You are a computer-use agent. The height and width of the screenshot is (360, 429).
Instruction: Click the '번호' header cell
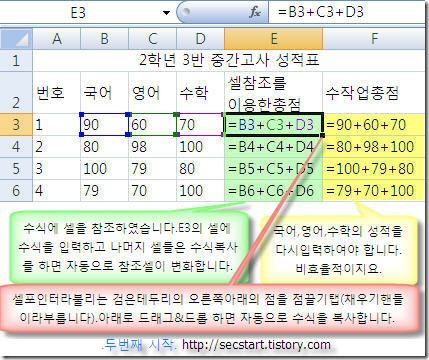click(x=57, y=92)
